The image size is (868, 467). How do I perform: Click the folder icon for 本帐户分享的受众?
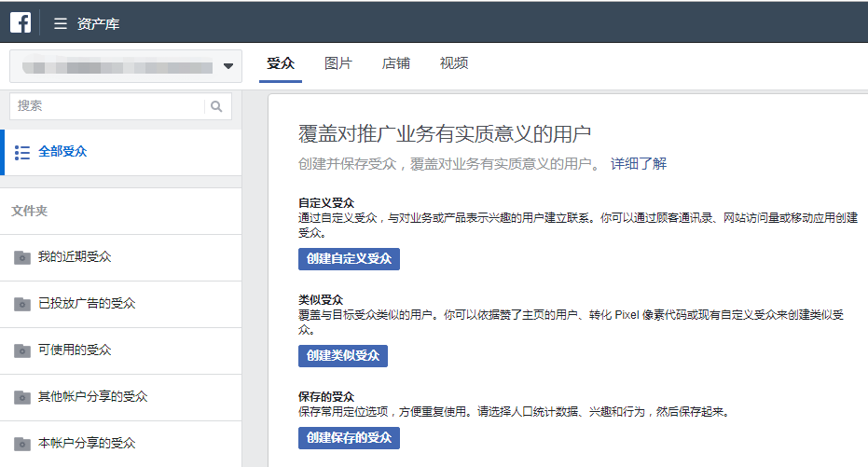22,444
